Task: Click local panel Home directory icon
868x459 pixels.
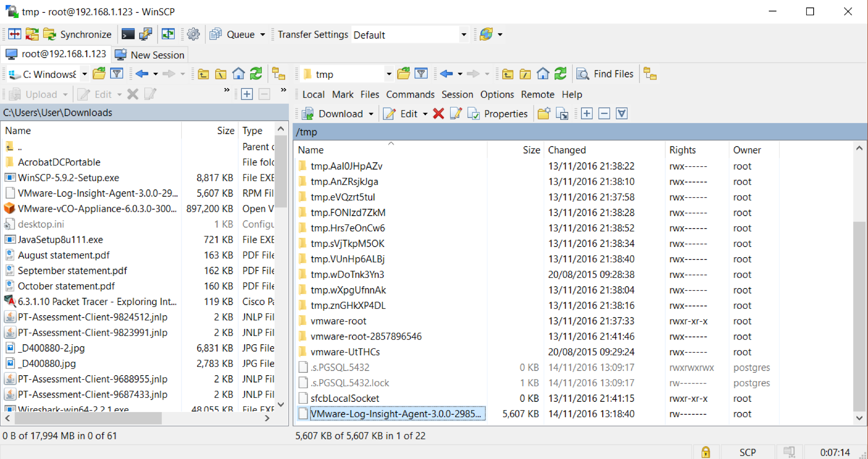Action: point(238,74)
